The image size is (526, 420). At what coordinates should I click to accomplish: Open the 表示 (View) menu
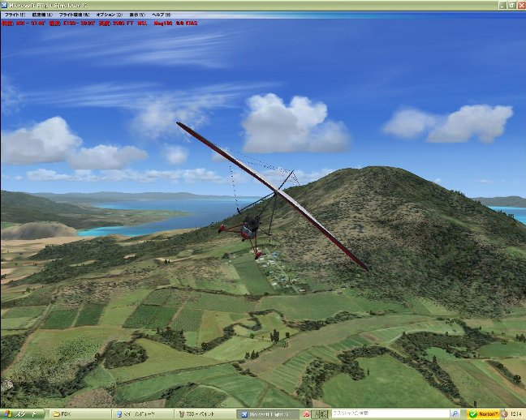tap(137, 15)
